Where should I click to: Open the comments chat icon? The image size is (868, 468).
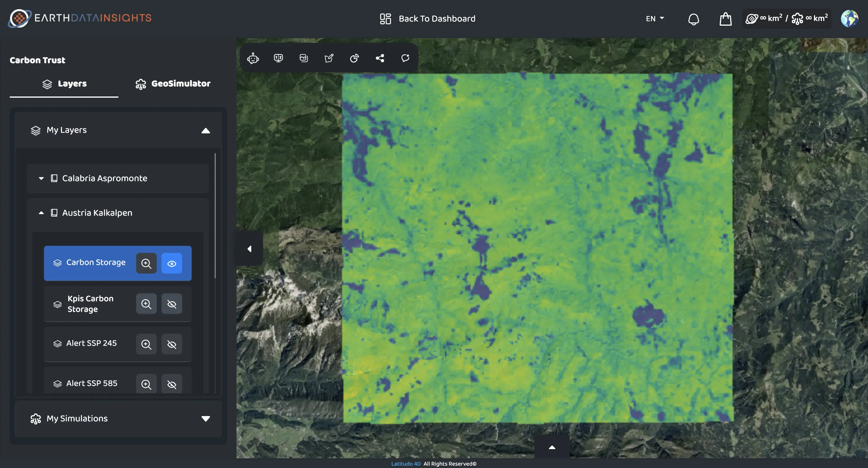coord(405,58)
